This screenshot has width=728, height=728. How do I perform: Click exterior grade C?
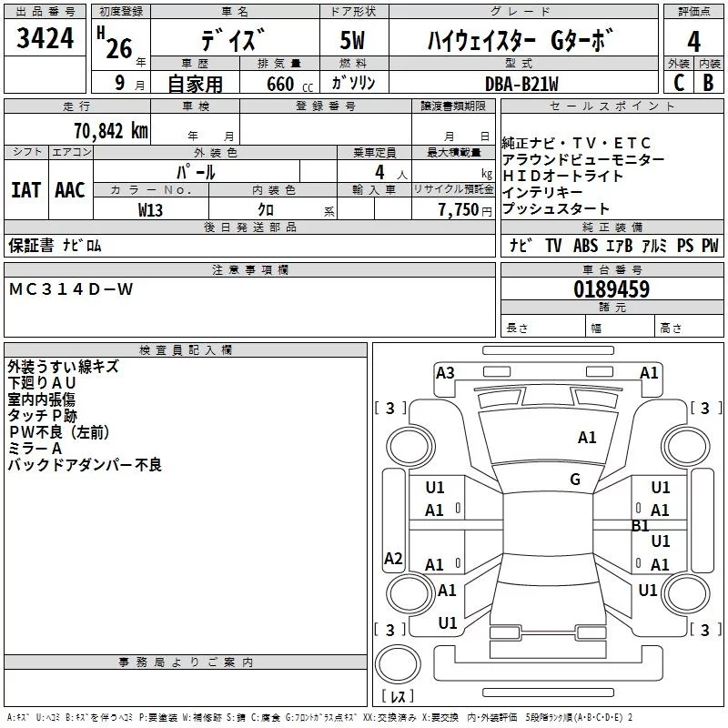point(678,83)
